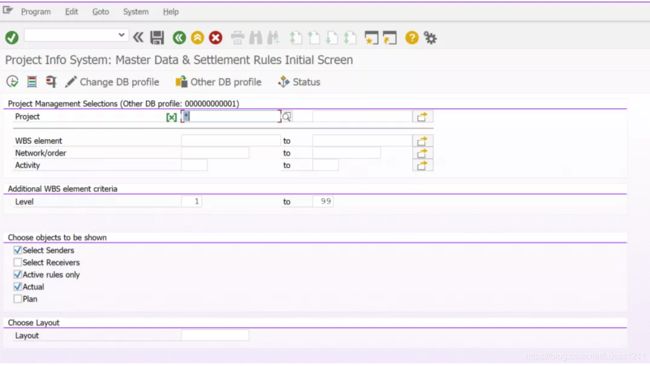
Task: Open Customize Local Layout gear icon
Action: click(x=430, y=38)
